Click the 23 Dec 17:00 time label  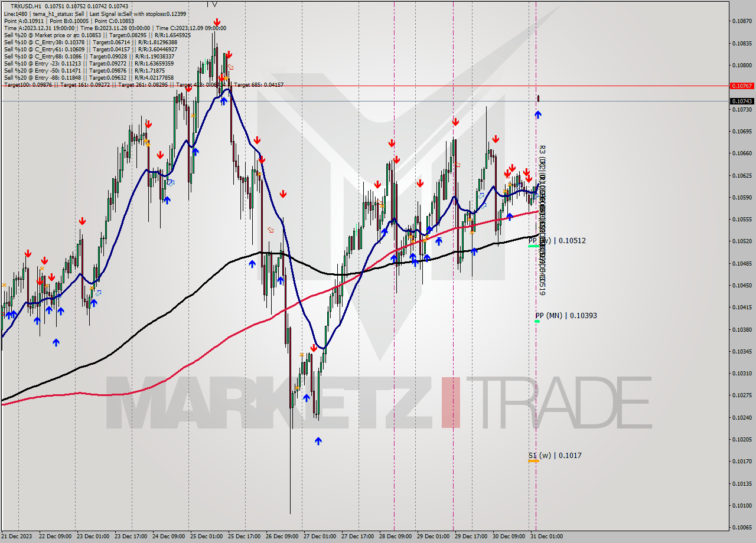(x=131, y=537)
